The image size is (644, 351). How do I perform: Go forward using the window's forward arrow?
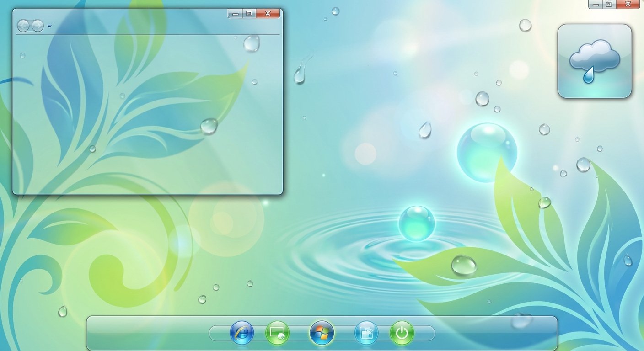coord(38,26)
